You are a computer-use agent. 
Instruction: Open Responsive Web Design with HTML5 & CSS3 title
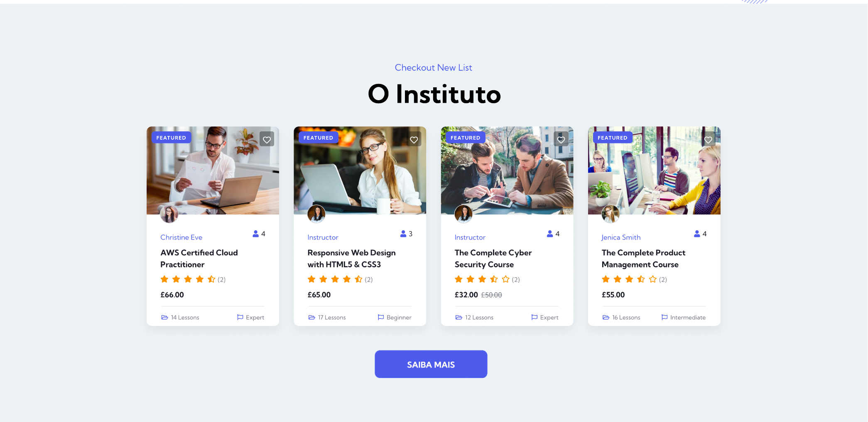click(x=351, y=259)
